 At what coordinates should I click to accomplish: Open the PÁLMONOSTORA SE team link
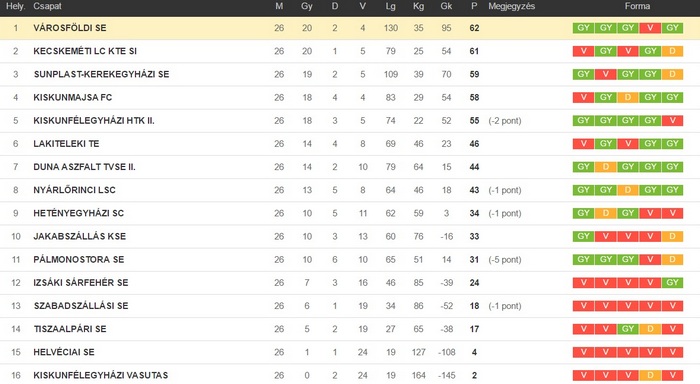(x=79, y=259)
